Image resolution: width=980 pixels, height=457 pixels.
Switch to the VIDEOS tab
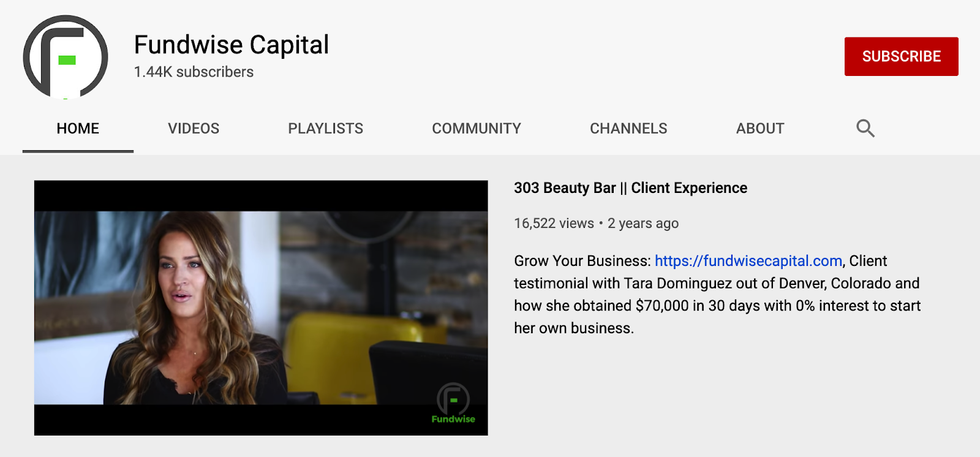pyautogui.click(x=194, y=129)
